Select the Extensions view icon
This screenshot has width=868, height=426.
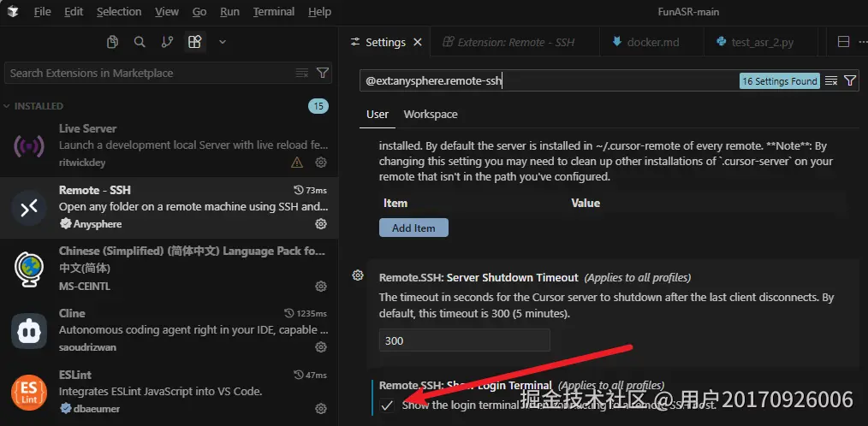(194, 42)
